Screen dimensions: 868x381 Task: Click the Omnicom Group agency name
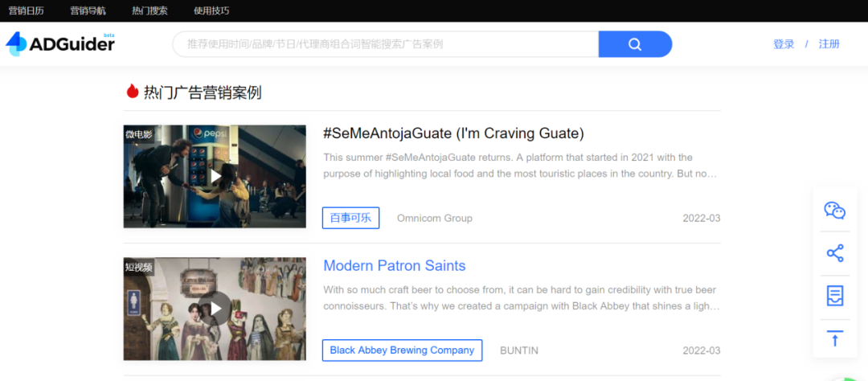tap(435, 218)
